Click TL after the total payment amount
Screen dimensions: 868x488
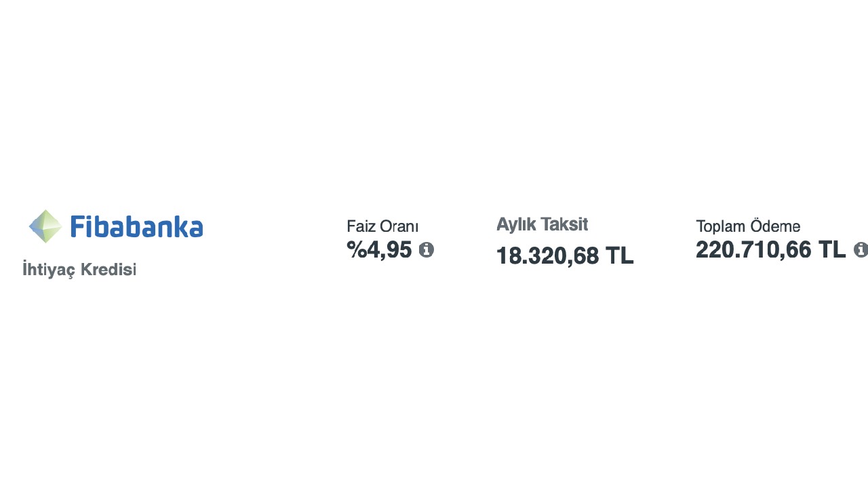point(831,250)
